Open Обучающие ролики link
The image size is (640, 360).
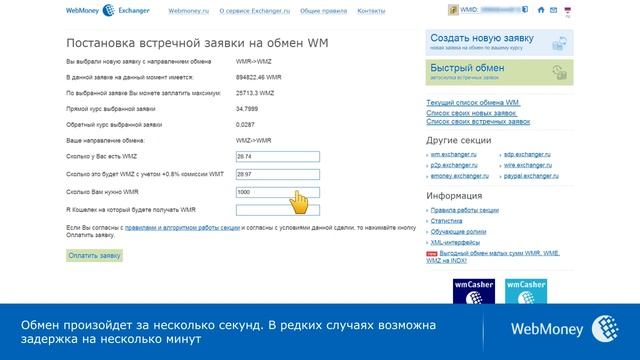coord(458,231)
